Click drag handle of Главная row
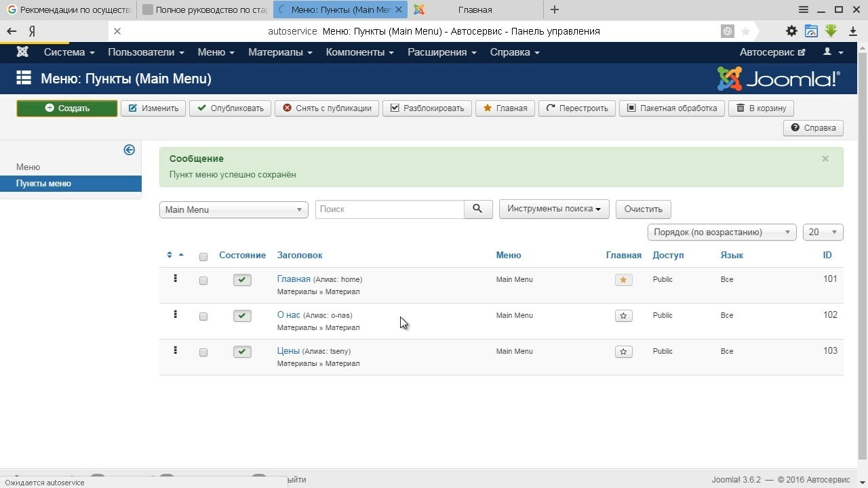The image size is (868, 488). [175, 279]
